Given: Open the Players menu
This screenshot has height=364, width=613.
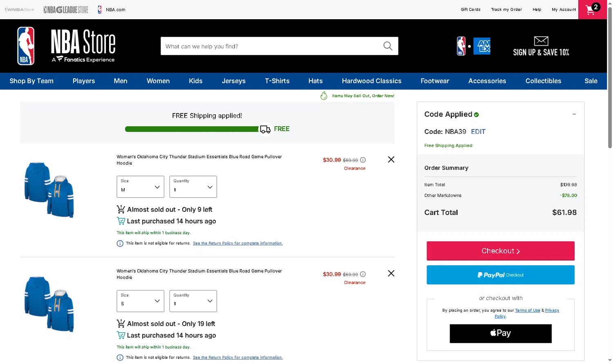Looking at the screenshot, I should click(x=84, y=81).
